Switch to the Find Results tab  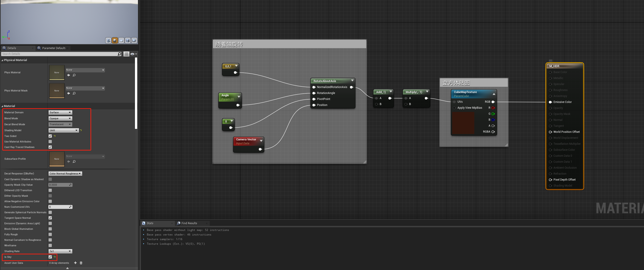tap(189, 223)
